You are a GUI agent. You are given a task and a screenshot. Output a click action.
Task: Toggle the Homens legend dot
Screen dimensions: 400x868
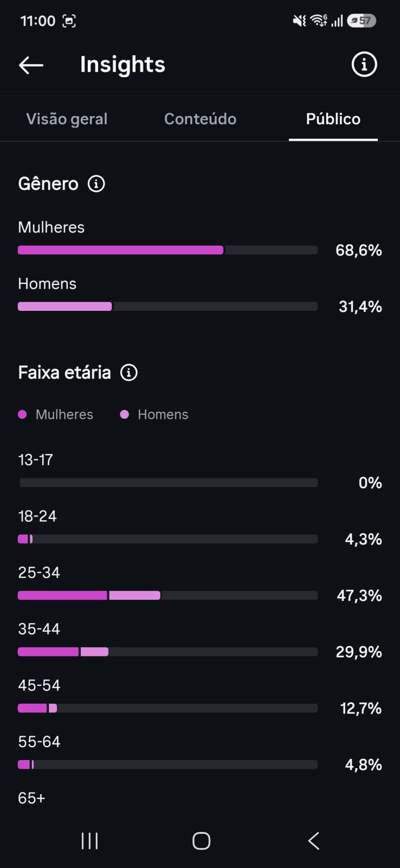coord(125,414)
